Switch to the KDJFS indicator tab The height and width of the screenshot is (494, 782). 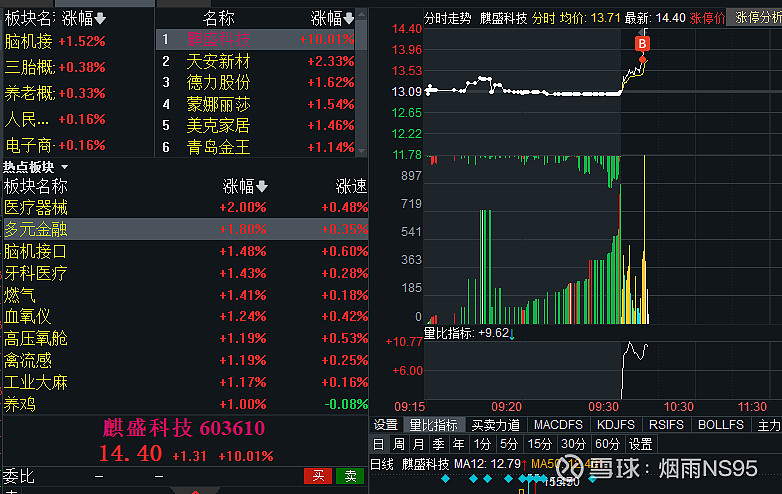[616, 425]
